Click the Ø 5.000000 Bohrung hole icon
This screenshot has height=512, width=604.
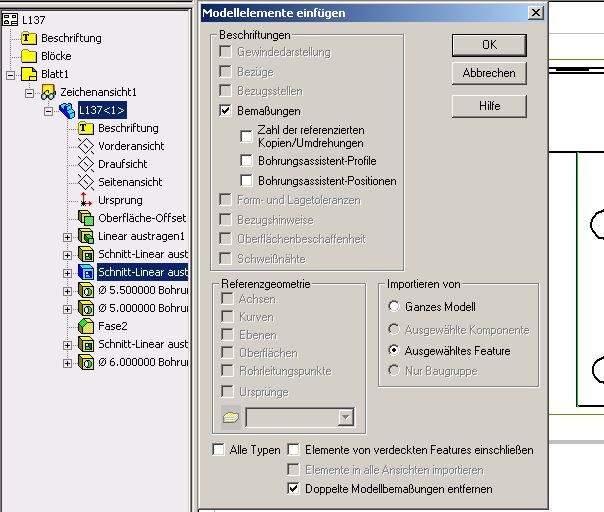pos(86,308)
